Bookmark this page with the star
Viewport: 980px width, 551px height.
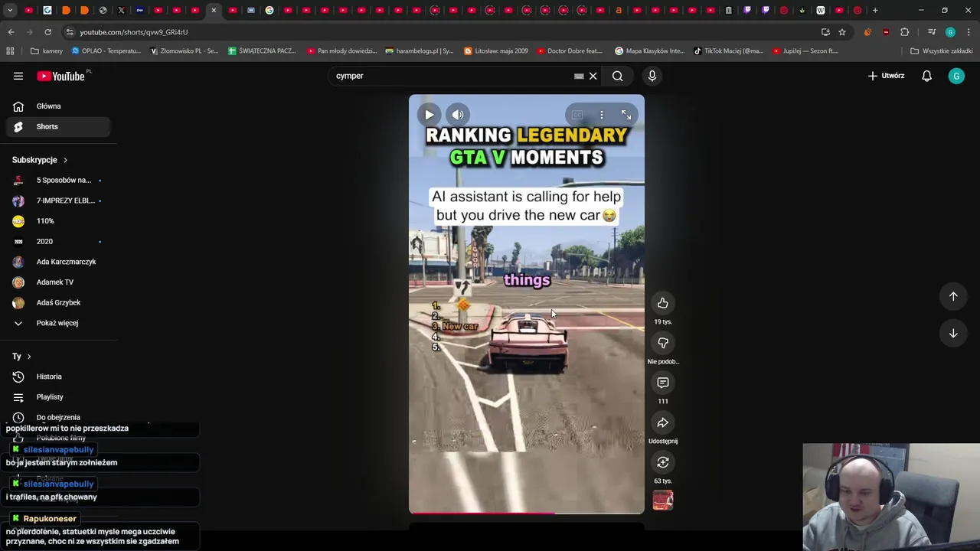coord(842,32)
